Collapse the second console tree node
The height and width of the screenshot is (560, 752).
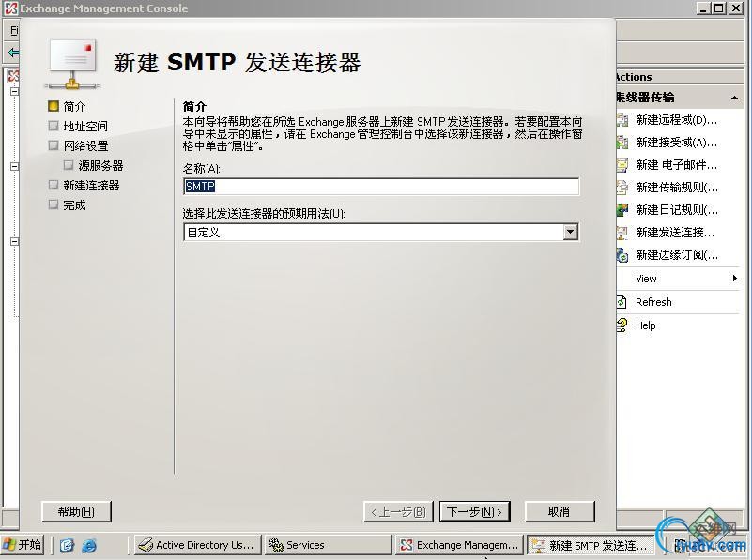tap(14, 166)
